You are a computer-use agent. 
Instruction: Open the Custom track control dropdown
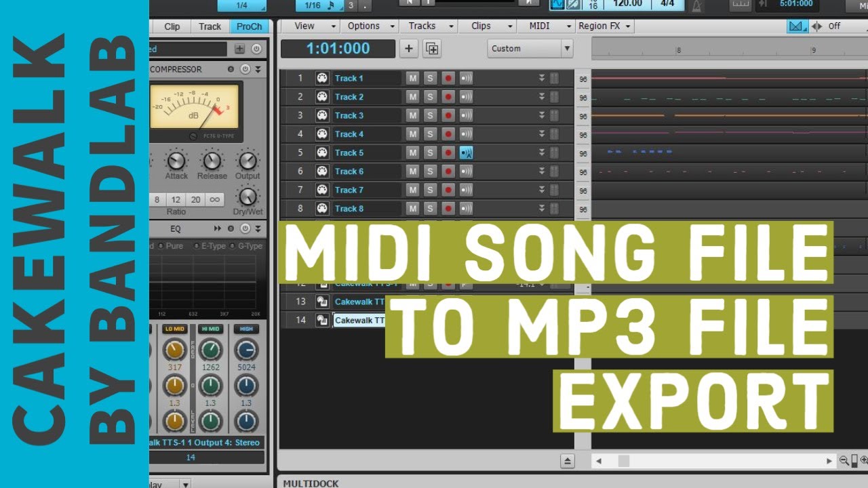[530, 48]
